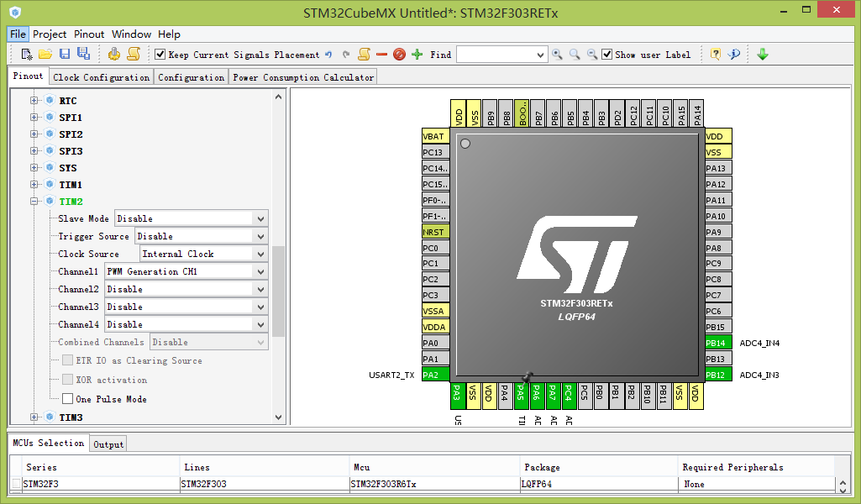Click the SPI1 peripheral cube icon

coord(50,117)
